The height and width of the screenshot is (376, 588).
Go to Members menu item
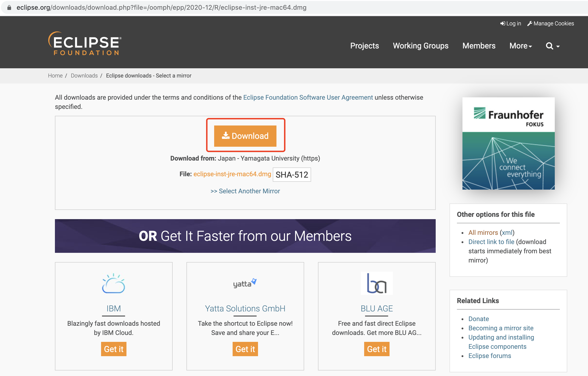click(479, 46)
